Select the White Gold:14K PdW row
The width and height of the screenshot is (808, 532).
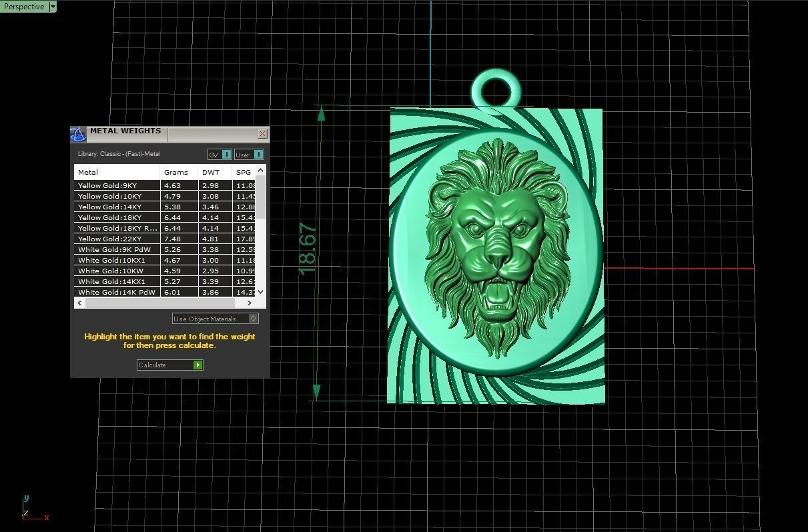point(165,292)
